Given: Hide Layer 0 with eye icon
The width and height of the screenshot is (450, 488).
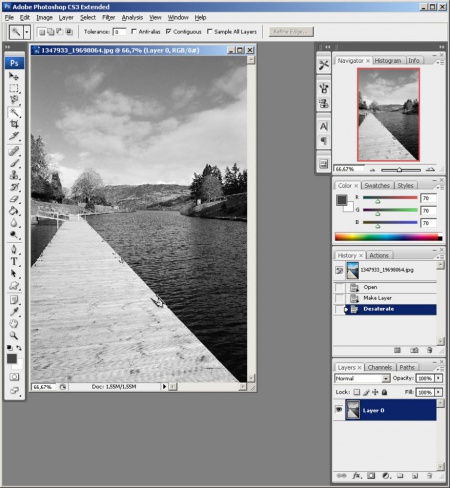Looking at the screenshot, I should tap(339, 409).
